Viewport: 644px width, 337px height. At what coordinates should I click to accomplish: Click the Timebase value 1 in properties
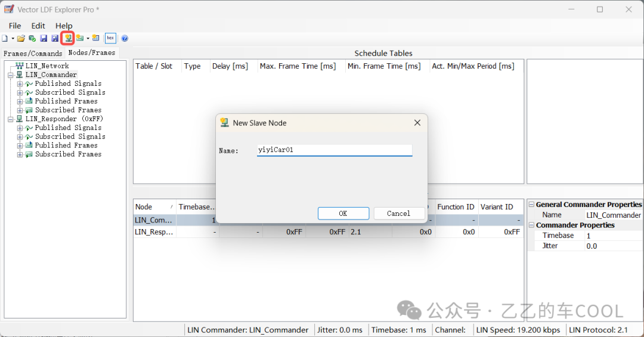point(613,236)
